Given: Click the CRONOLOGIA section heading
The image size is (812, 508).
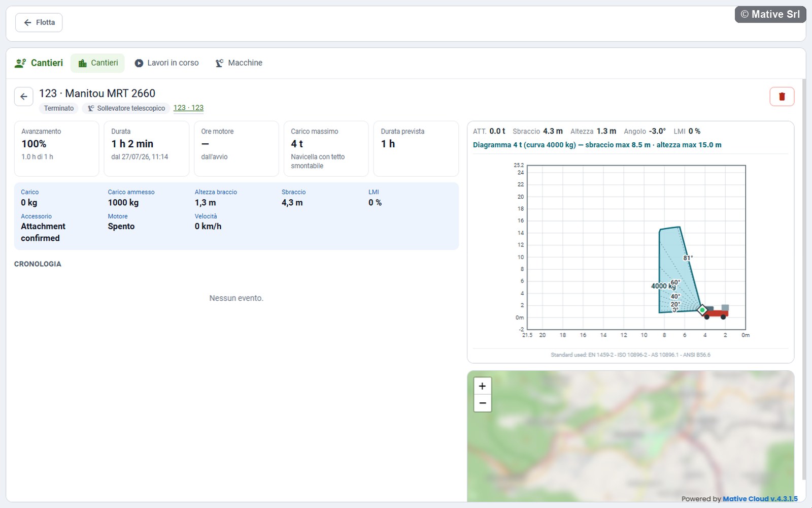Looking at the screenshot, I should coord(38,264).
